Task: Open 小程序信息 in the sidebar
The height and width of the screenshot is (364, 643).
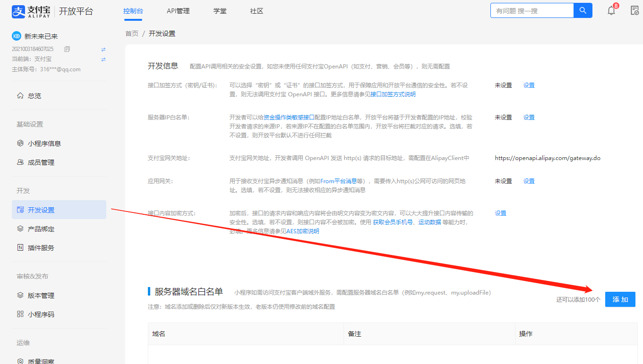Action: coord(59,143)
